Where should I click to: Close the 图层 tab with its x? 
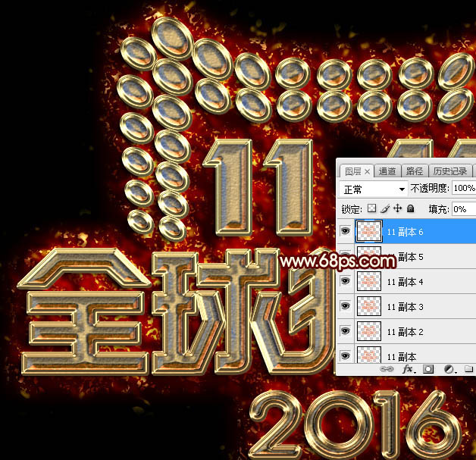point(367,172)
